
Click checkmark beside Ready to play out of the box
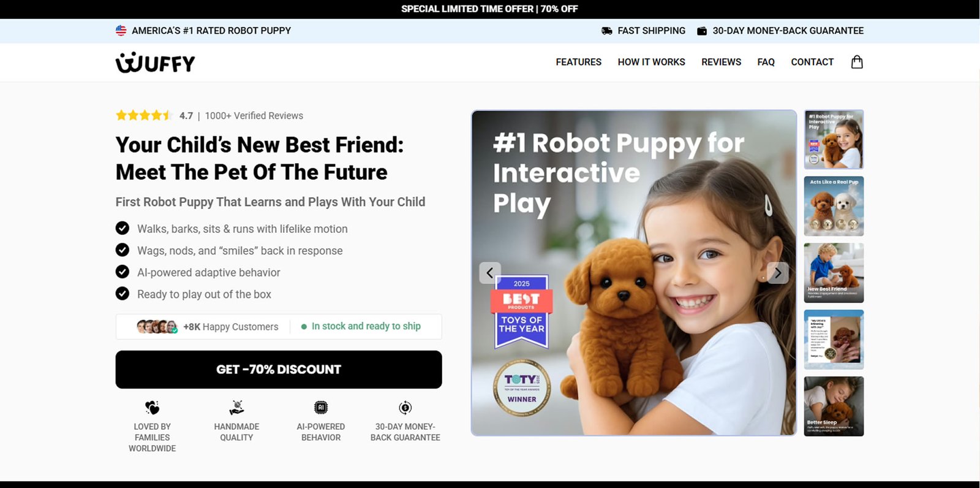click(x=123, y=294)
